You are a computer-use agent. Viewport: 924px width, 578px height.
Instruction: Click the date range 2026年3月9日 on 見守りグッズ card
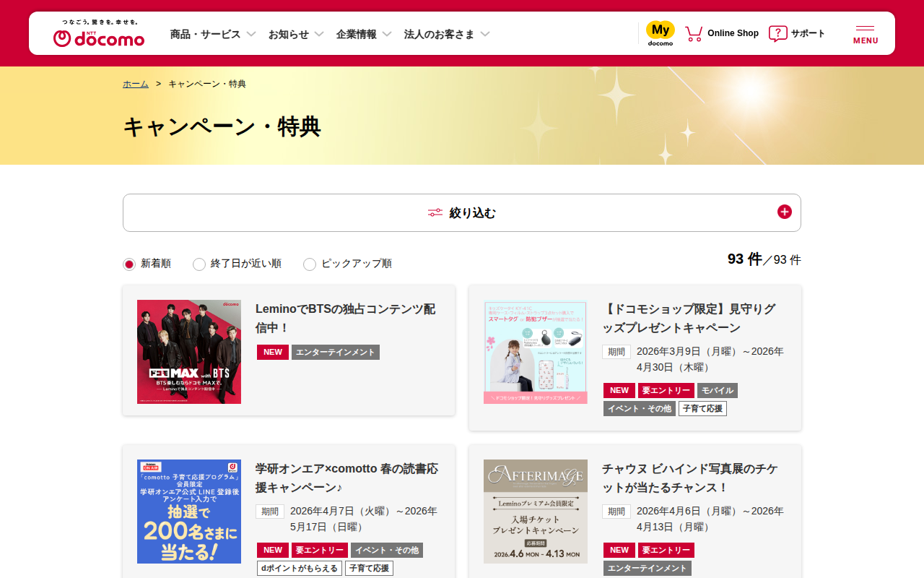click(x=710, y=359)
